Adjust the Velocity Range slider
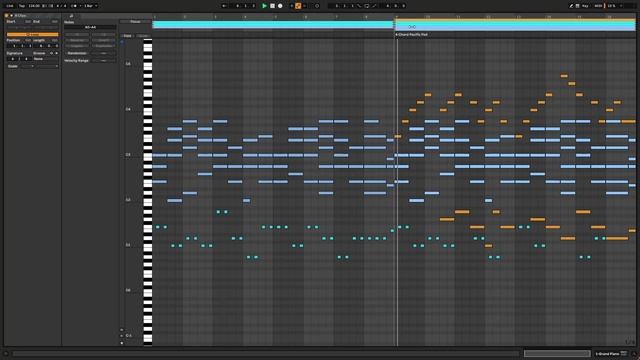 (x=103, y=60)
